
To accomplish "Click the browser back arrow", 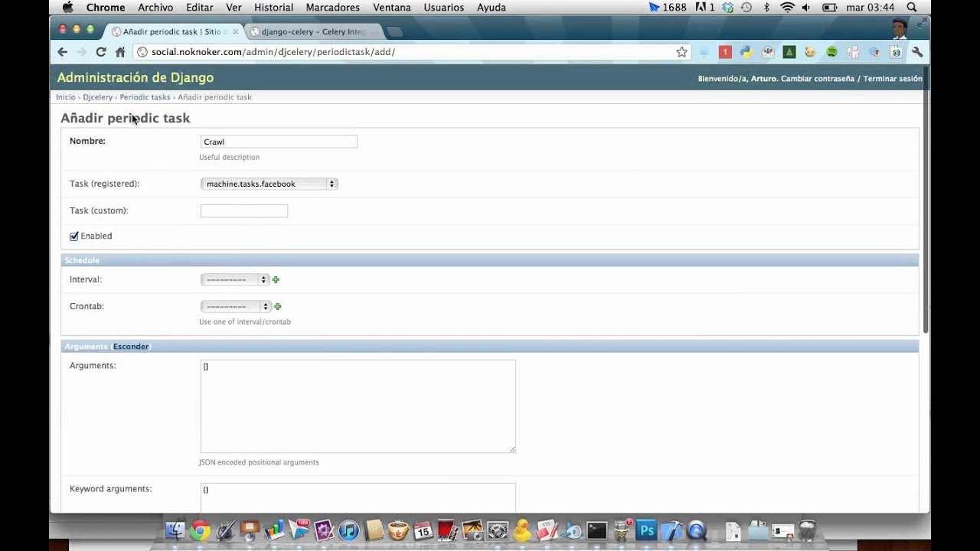I will coord(63,52).
